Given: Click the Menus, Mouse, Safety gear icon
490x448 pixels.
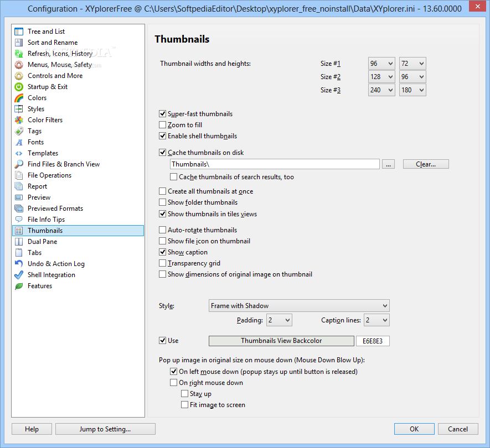Looking at the screenshot, I should (x=19, y=65).
